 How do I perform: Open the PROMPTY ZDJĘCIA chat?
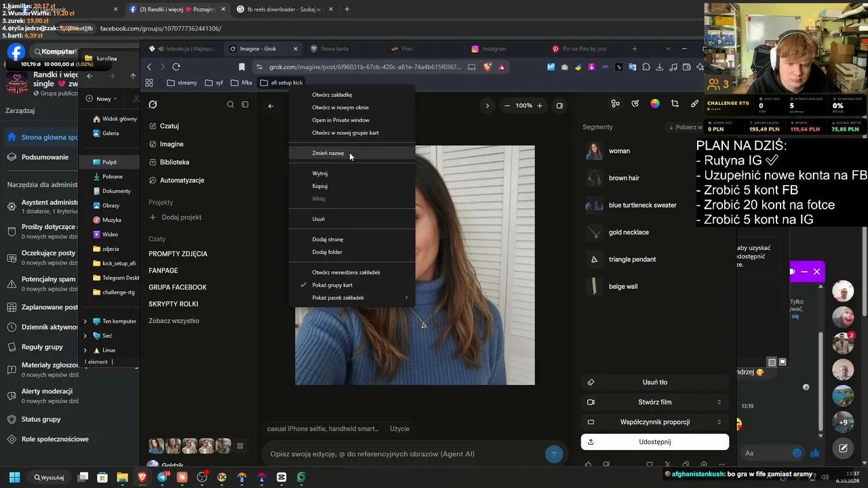coord(178,253)
